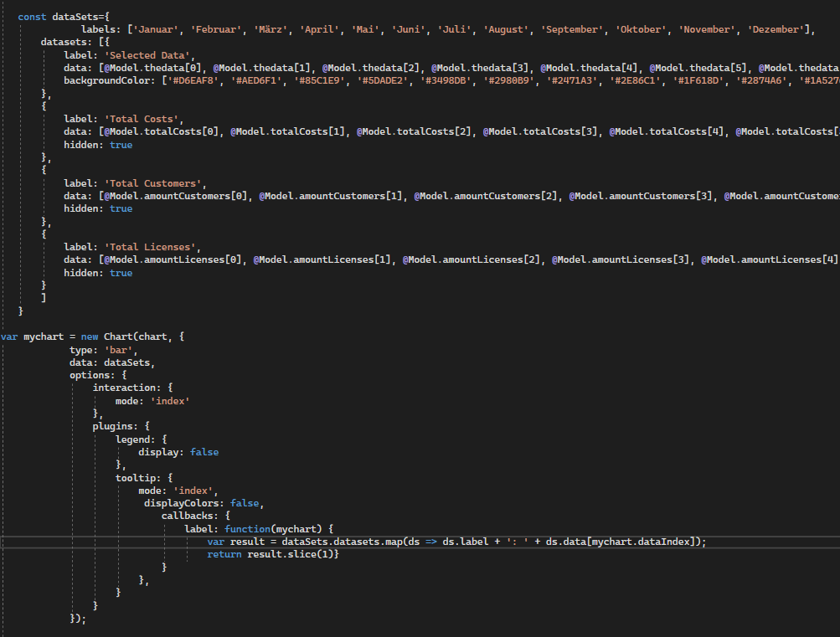840x637 pixels.
Task: Click the 'bar' type string
Action: point(118,350)
